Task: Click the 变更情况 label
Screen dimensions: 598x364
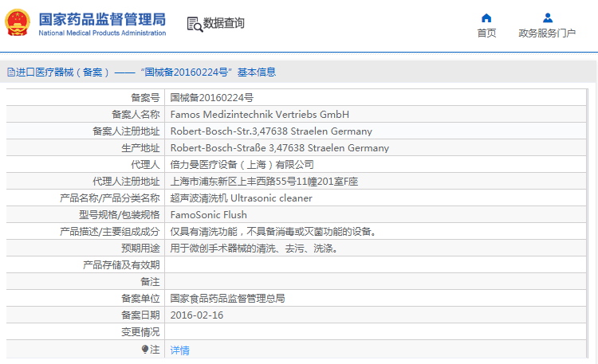Action: coord(140,332)
